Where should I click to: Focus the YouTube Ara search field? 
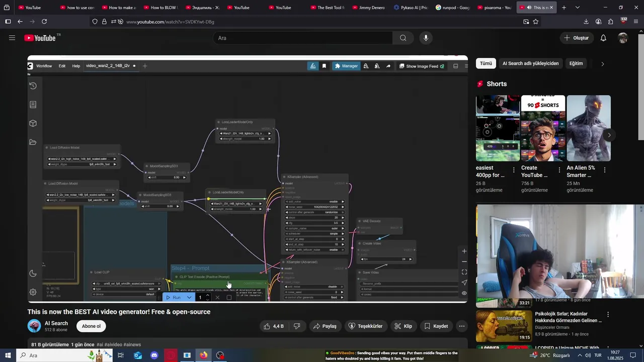point(303,38)
